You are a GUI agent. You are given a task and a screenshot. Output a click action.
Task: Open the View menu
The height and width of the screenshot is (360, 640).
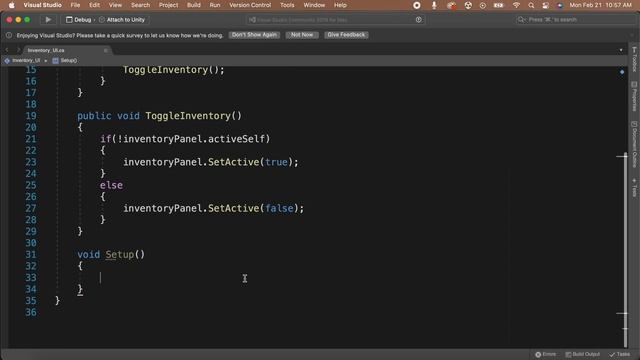tap(115, 5)
